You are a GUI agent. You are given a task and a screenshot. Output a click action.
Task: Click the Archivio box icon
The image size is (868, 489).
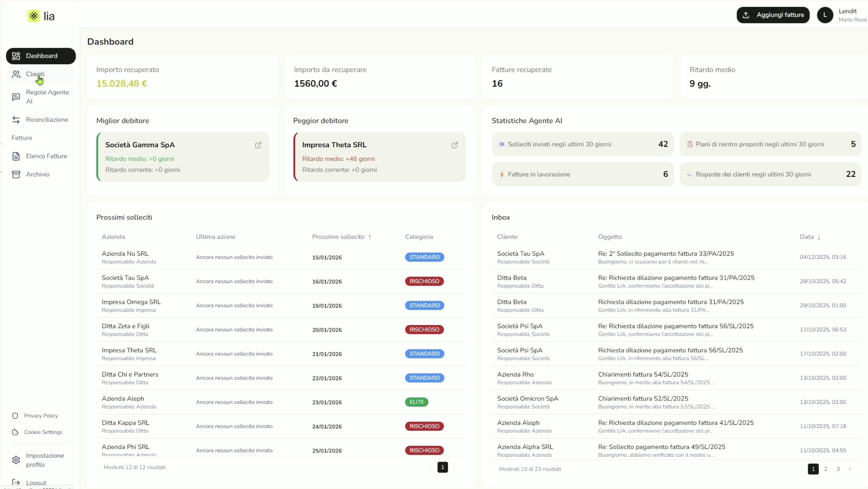pyautogui.click(x=16, y=174)
